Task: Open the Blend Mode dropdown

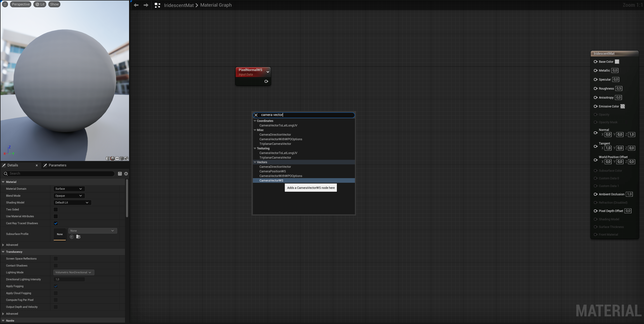Action: pos(69,196)
